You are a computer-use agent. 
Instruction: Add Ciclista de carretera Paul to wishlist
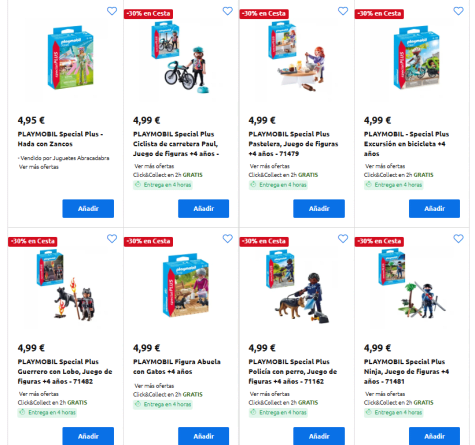[228, 11]
